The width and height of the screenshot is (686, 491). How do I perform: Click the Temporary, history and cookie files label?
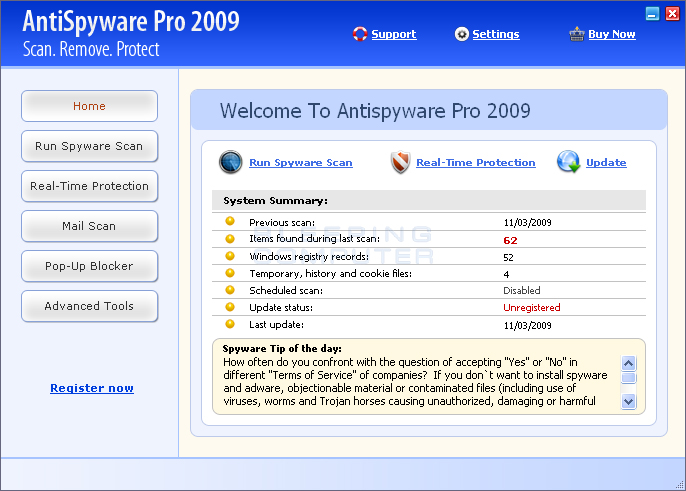(330, 274)
